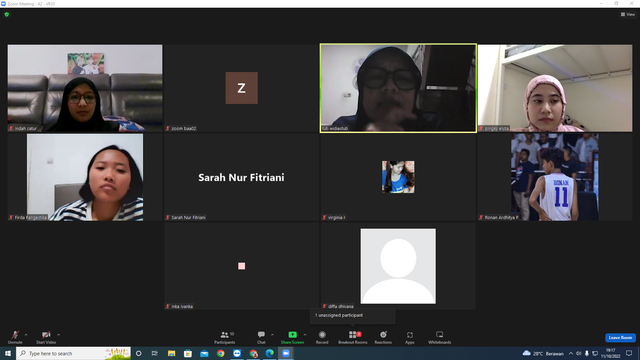This screenshot has width=640, height=360.
Task: Select the zoom baa02 participant tile
Action: click(x=242, y=88)
